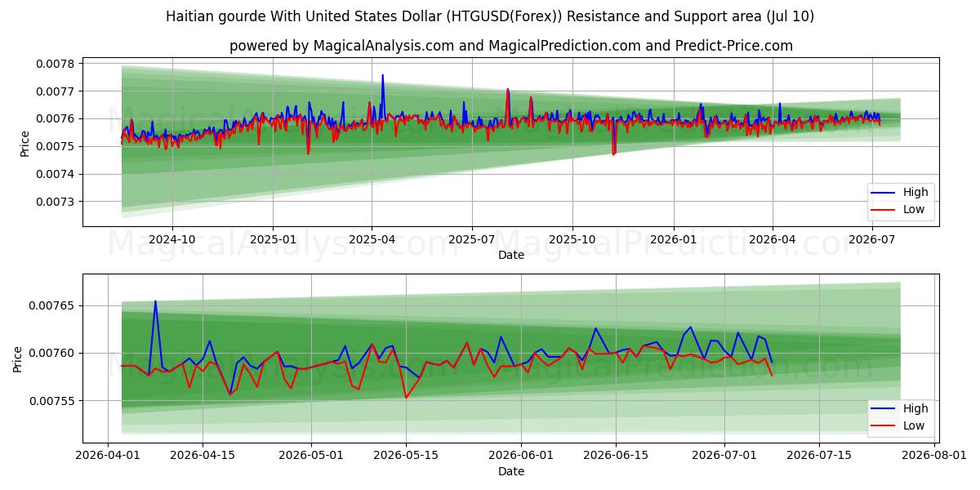The height and width of the screenshot is (490, 980).
Task: Click the 2026-04-15 date label
Action: (203, 457)
